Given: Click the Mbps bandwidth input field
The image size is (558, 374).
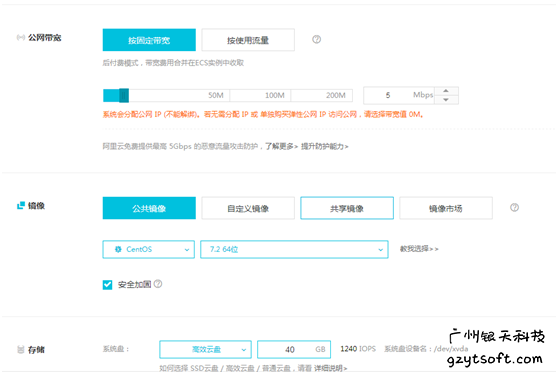Looking at the screenshot, I should coord(399,95).
